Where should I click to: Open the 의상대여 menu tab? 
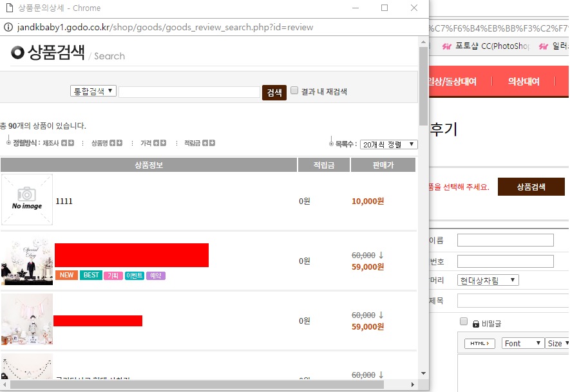click(x=523, y=82)
